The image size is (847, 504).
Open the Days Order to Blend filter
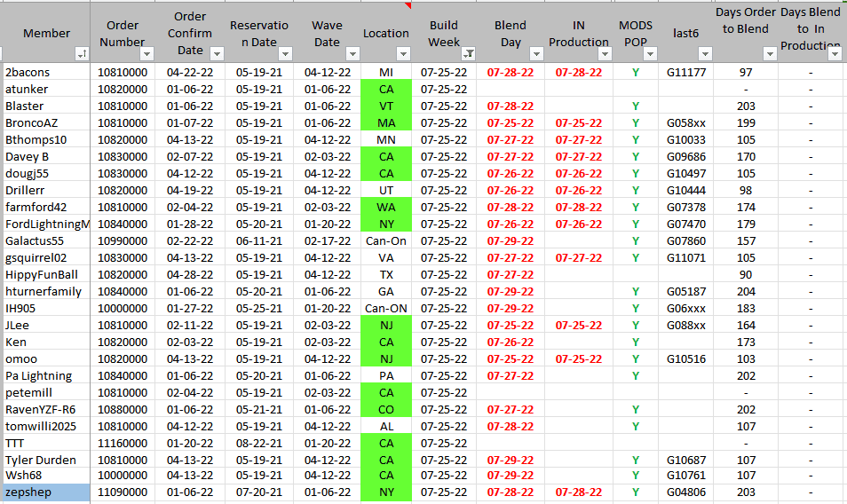(769, 54)
